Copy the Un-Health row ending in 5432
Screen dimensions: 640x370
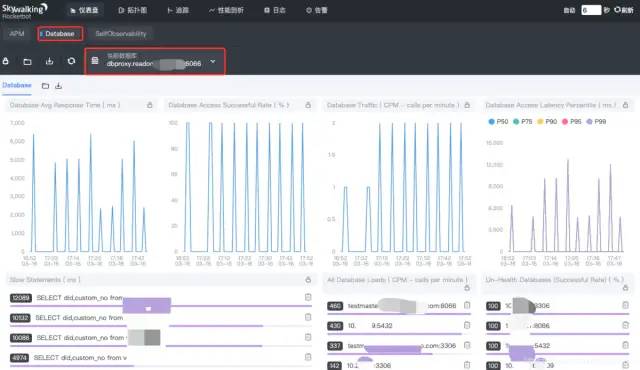pyautogui.click(x=625, y=345)
